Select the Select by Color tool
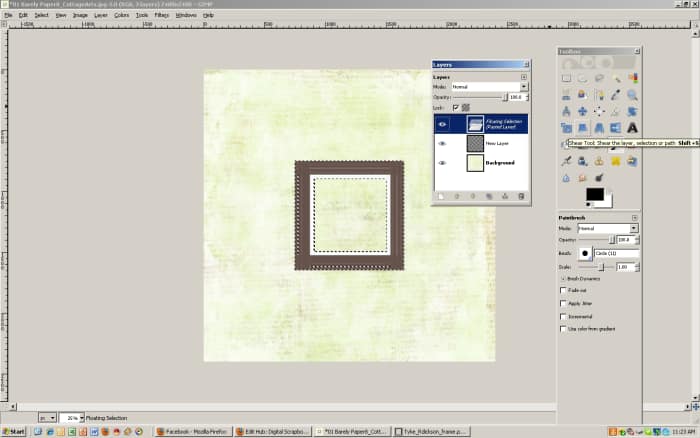The image size is (700, 438). coord(632,78)
